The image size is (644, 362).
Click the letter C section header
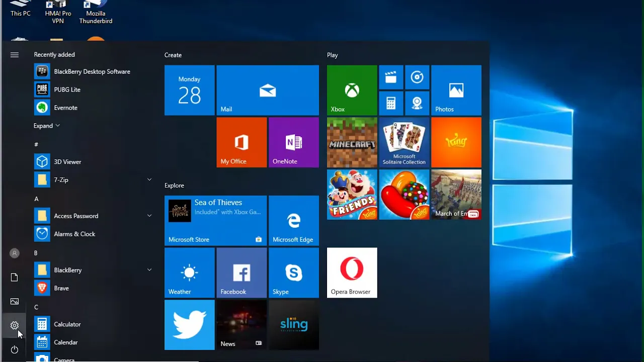point(36,307)
